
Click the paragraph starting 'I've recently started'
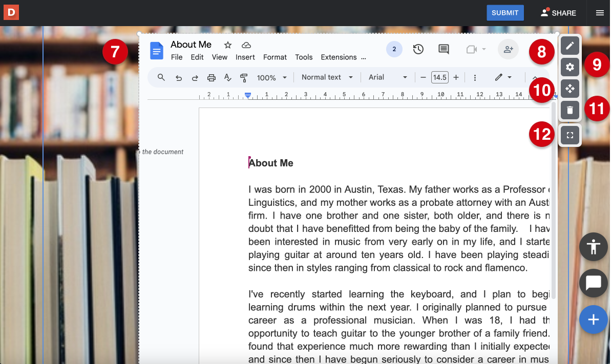pos(399,327)
